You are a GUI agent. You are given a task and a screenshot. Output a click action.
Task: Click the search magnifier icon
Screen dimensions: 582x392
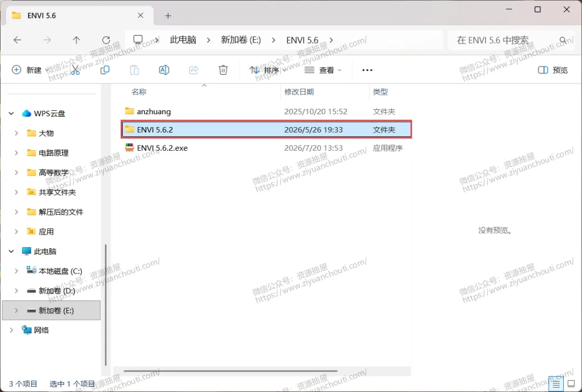point(563,40)
